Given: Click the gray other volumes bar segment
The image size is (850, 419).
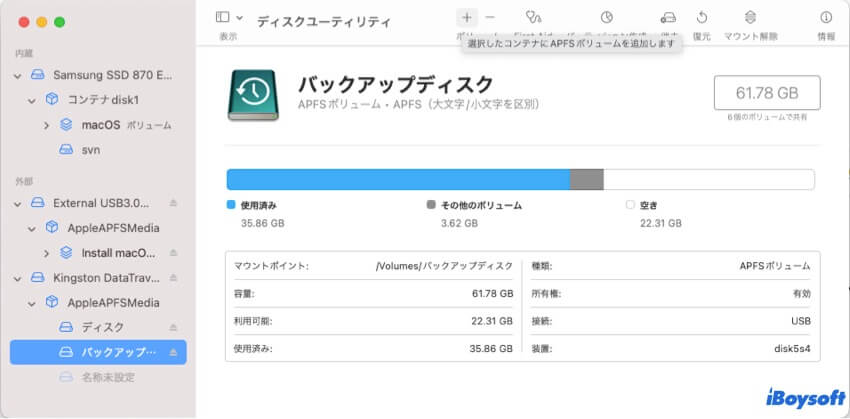Looking at the screenshot, I should point(587,179).
